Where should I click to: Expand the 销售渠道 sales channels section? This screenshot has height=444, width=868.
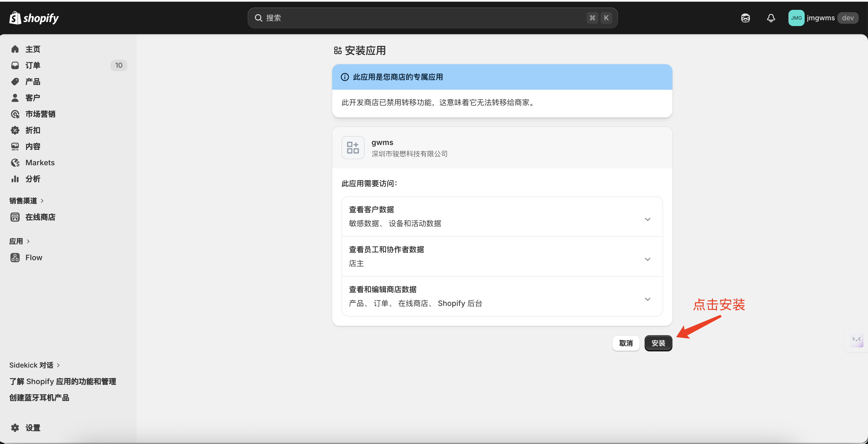[x=26, y=201]
